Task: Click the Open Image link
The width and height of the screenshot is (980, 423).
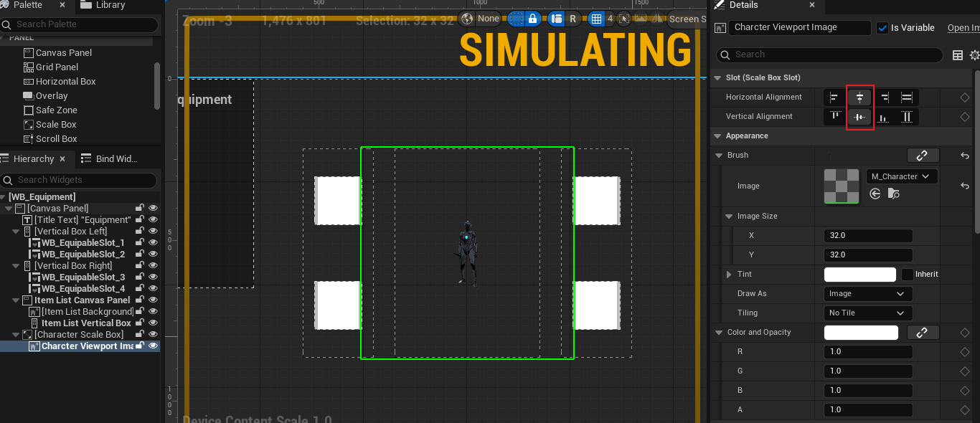Action: (x=963, y=28)
